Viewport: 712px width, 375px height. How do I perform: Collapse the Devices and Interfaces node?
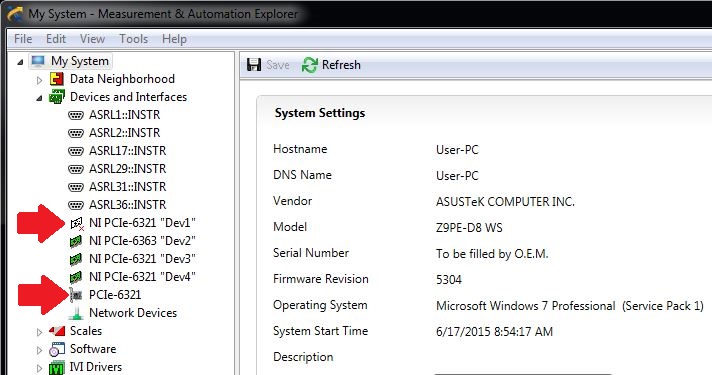40,98
